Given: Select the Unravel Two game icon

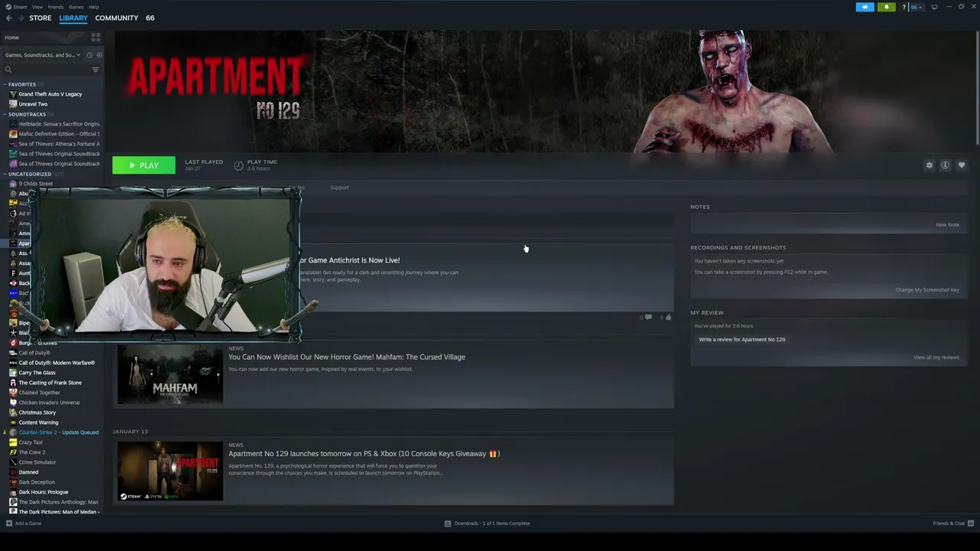Looking at the screenshot, I should coord(13,104).
